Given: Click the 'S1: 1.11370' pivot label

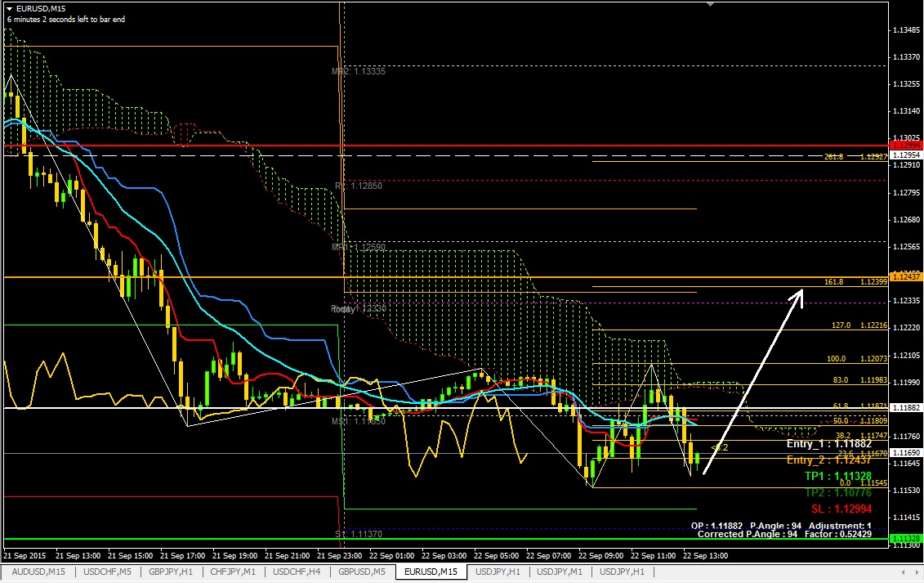Looking at the screenshot, I should pos(359,534).
